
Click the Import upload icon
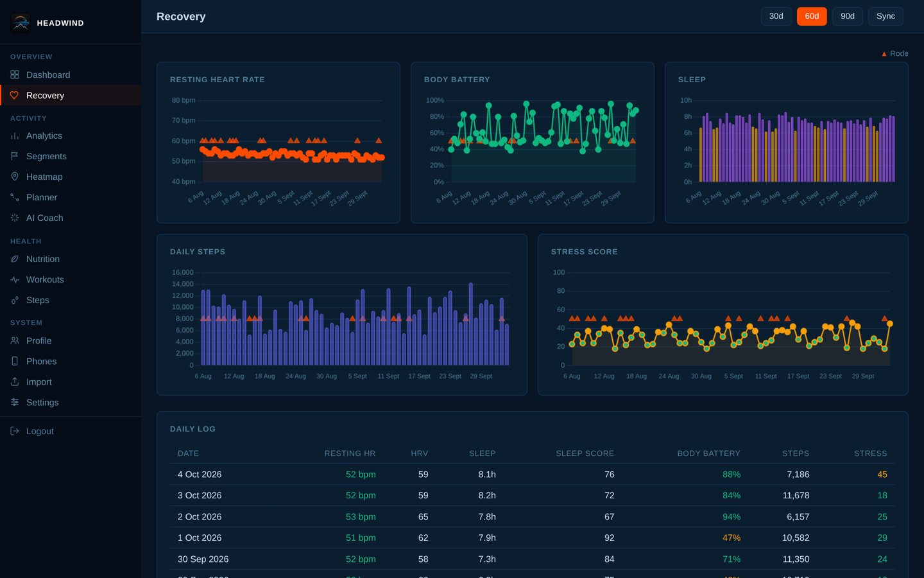click(15, 381)
